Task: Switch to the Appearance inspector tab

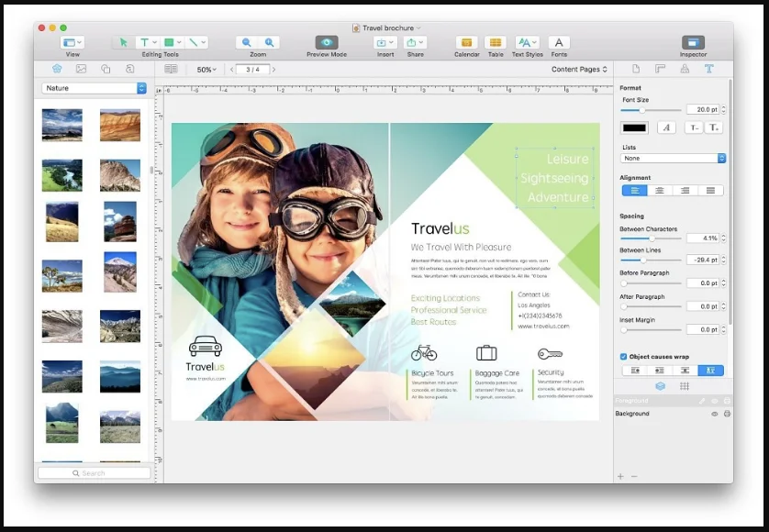Action: (685, 69)
